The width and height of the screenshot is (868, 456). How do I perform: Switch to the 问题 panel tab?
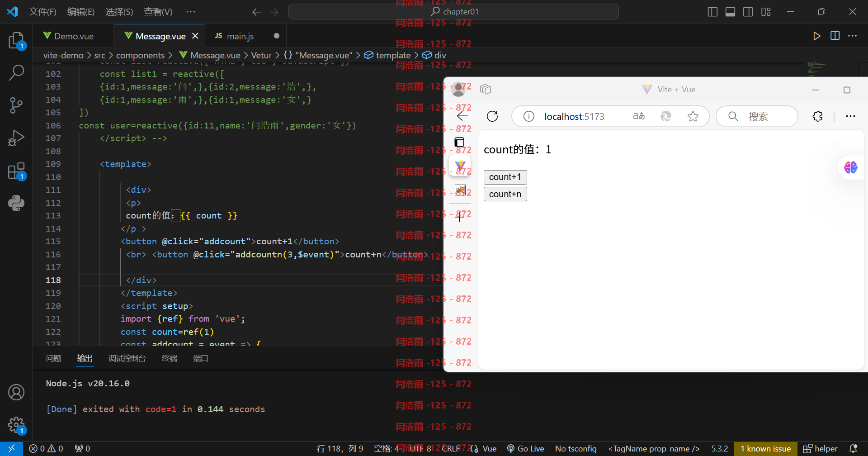pos(53,358)
